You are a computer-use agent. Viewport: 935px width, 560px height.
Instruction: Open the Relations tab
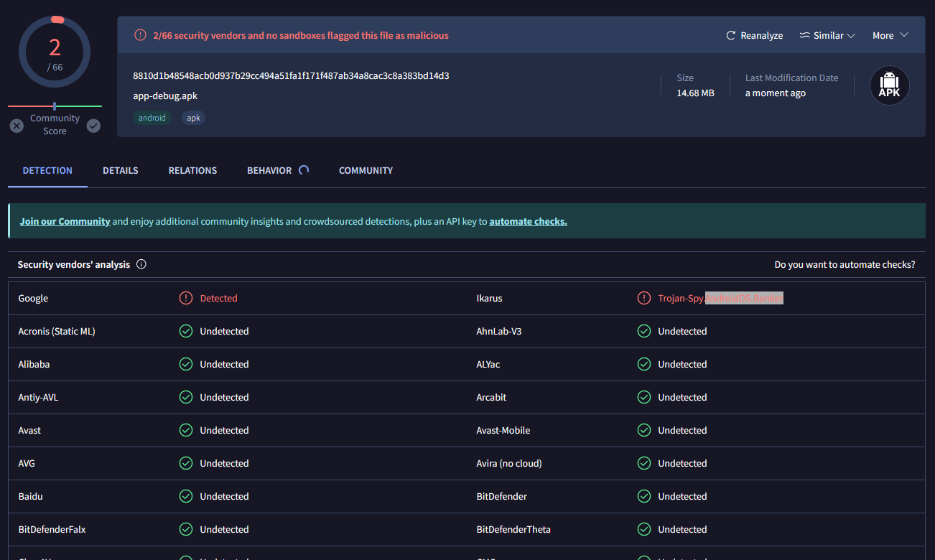tap(192, 170)
